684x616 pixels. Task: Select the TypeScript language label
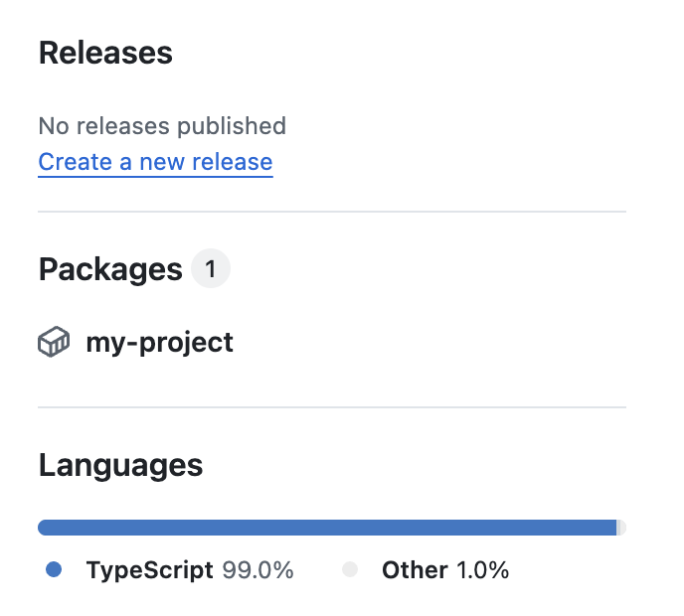click(149, 569)
